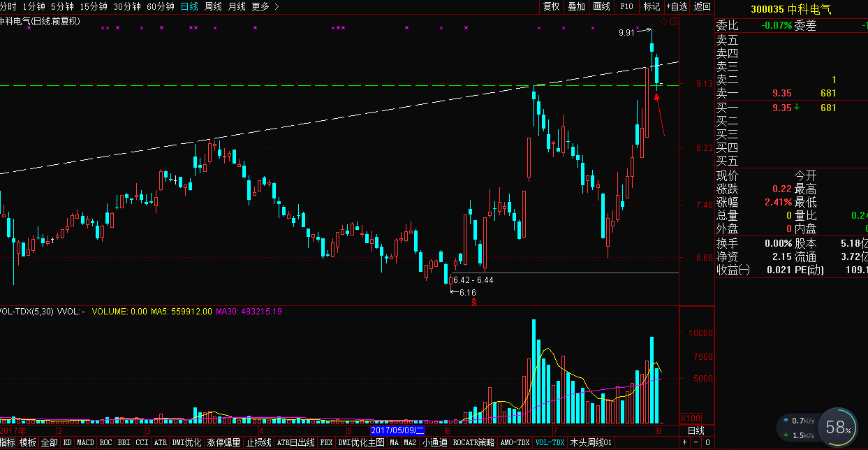Image resolution: width=868 pixels, height=450 pixels.
Task: Switch to the 60分钟 timeframe tab
Action: coord(161,6)
